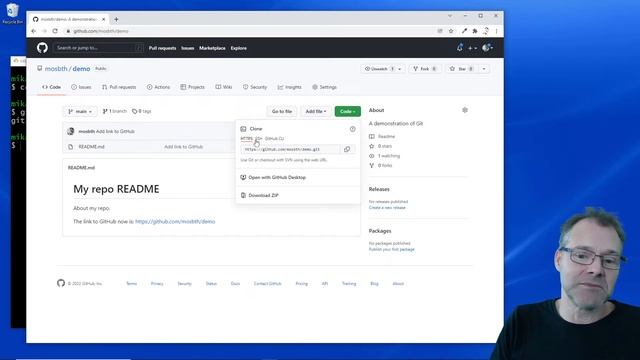This screenshot has width=640, height=360.
Task: Open the Insights repository tab
Action: [x=289, y=87]
